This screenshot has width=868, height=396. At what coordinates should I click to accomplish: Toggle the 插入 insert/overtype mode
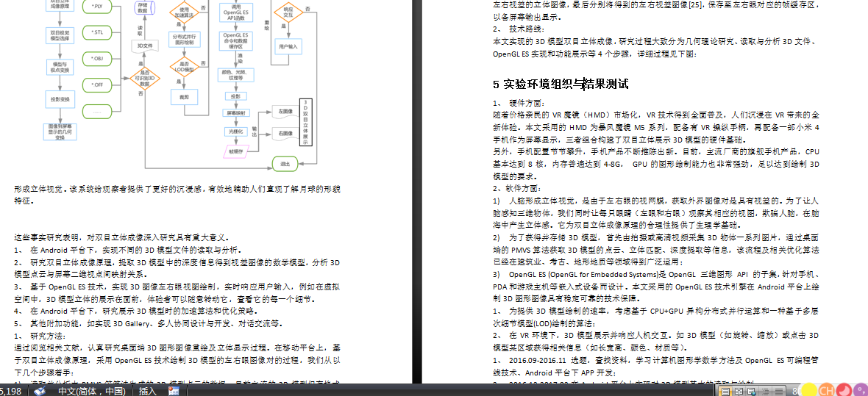[148, 392]
